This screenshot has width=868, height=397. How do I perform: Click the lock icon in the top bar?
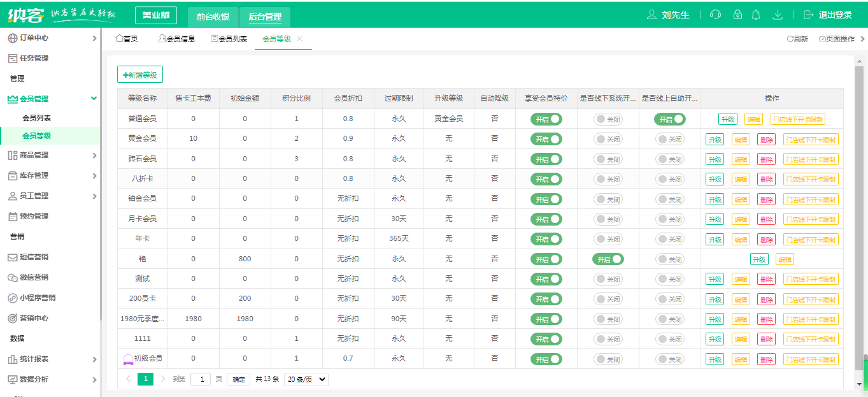pos(736,15)
